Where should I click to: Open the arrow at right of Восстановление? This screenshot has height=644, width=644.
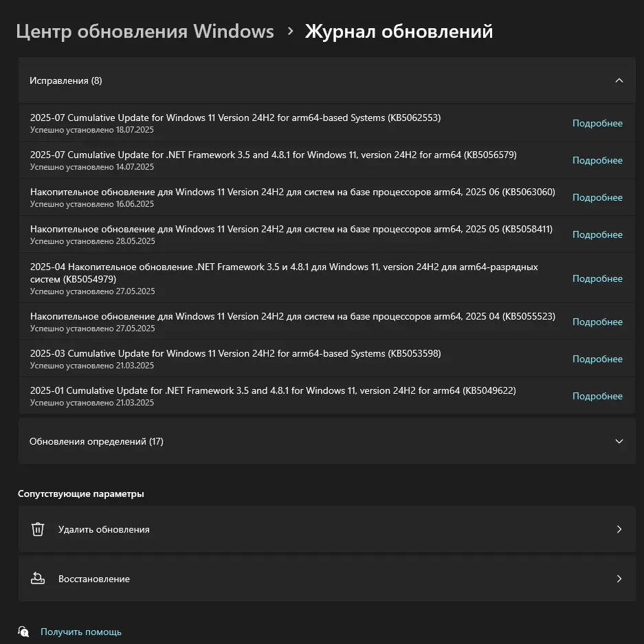[x=619, y=579]
